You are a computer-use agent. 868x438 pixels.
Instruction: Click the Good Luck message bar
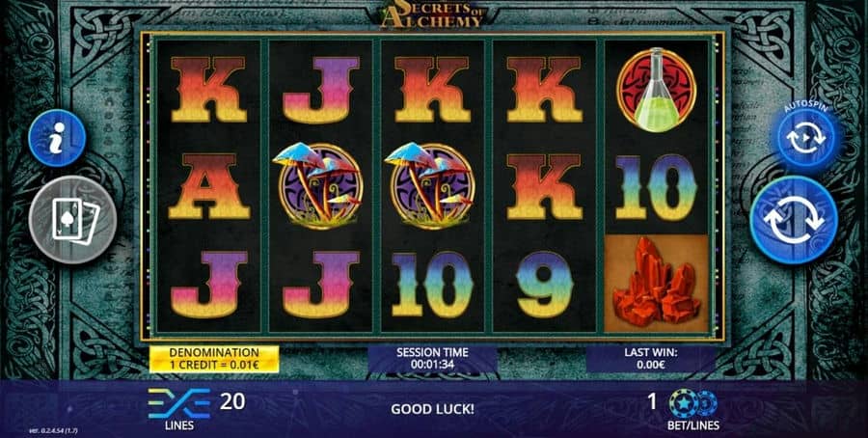click(x=432, y=409)
